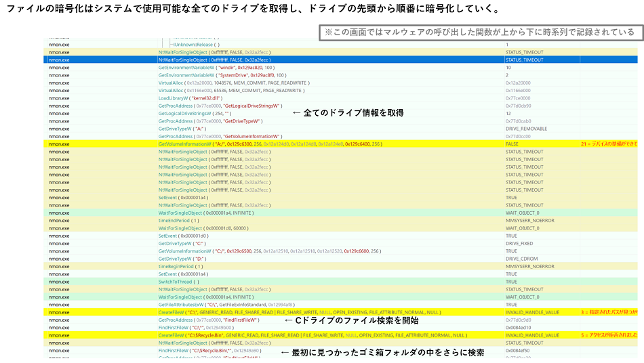Screen dimensions: 644x363
Task: Click return value 10 of windir lookup
Action: coord(508,68)
